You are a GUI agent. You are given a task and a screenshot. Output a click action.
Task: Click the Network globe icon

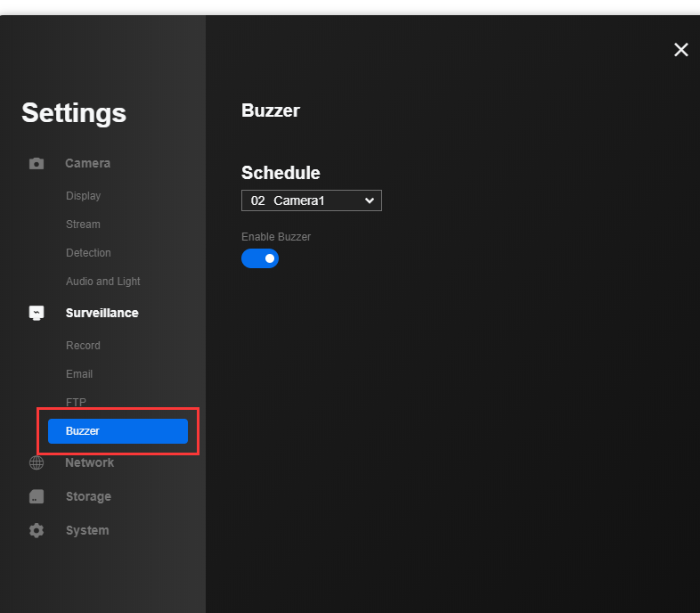coord(37,462)
